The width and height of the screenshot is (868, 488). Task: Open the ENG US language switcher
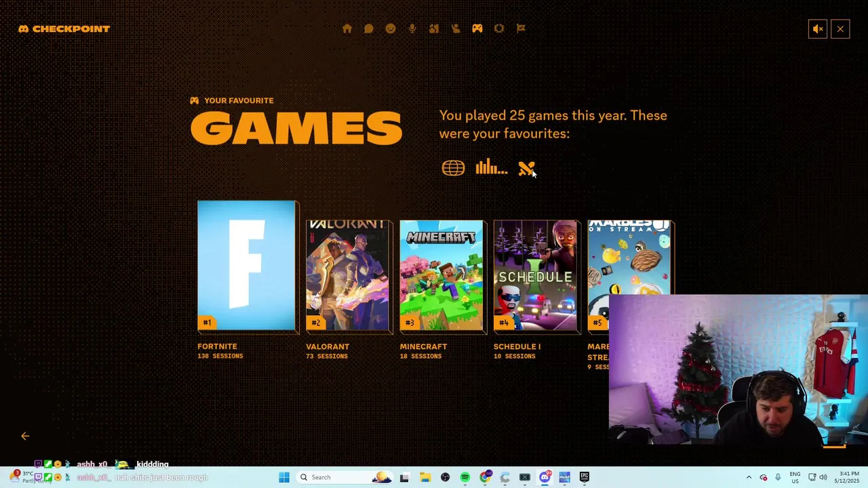pos(795,477)
